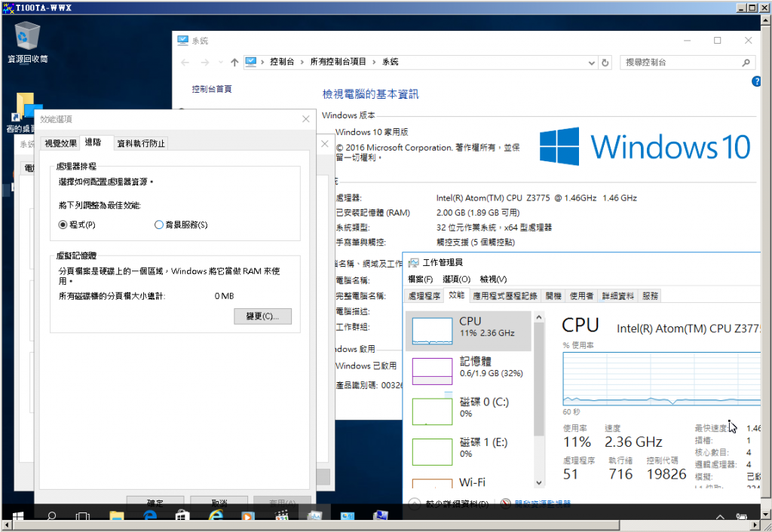Switch to the 資料執行防止 tab
The height and width of the screenshot is (532, 772).
pos(141,143)
